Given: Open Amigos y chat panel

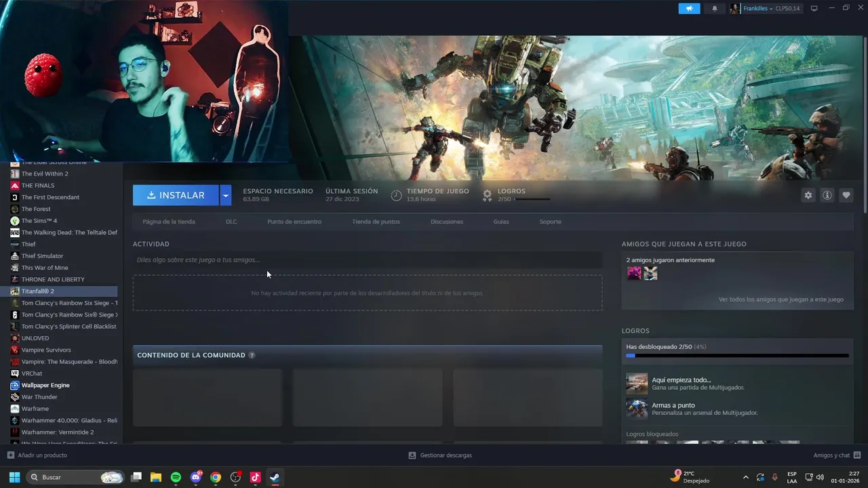Looking at the screenshot, I should point(837,455).
